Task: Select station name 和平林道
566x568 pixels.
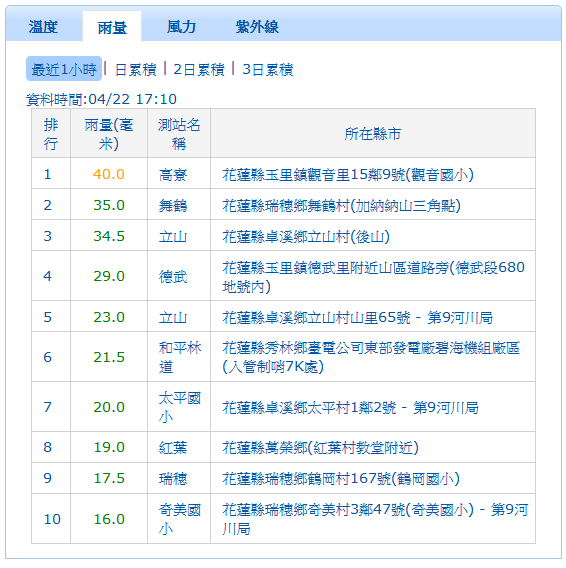Action: [x=180, y=358]
